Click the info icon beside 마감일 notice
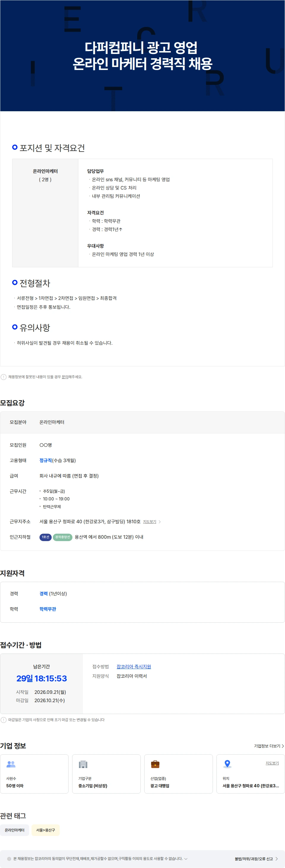The height and width of the screenshot is (868, 285). coord(3,720)
